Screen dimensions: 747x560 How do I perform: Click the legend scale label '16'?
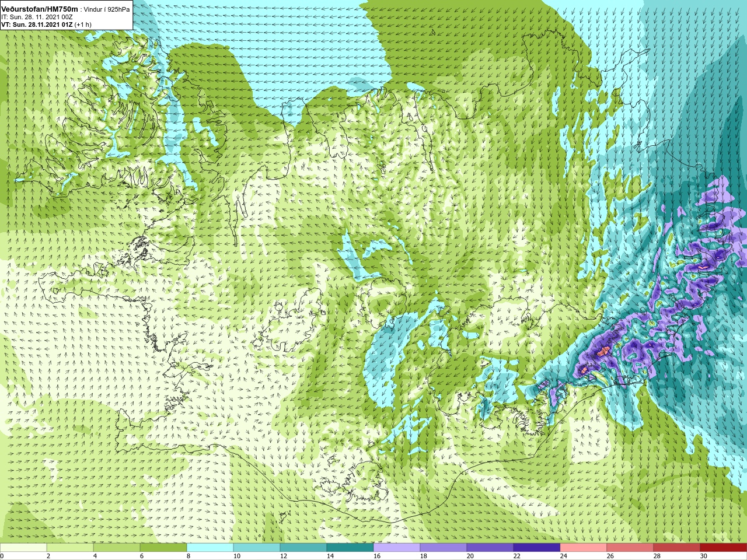coord(378,556)
